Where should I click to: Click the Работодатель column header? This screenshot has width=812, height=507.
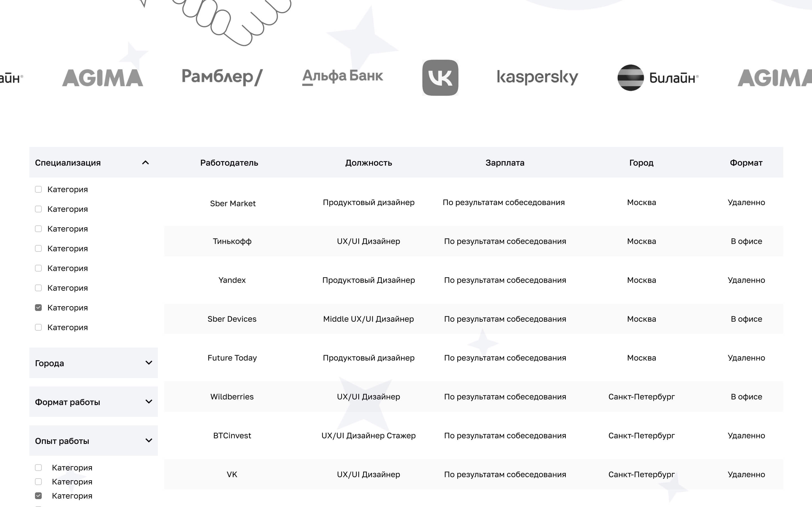[x=229, y=163]
